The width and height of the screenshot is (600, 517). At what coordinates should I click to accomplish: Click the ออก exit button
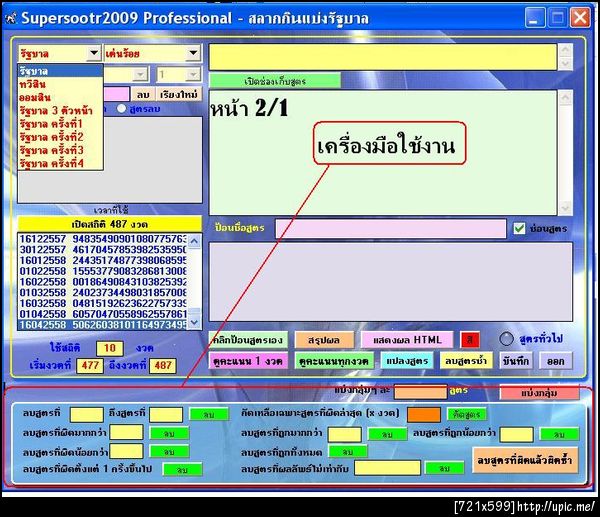tap(556, 361)
